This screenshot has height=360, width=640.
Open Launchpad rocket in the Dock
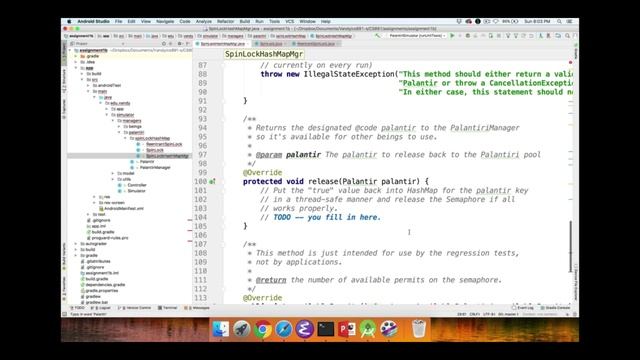coord(242,329)
